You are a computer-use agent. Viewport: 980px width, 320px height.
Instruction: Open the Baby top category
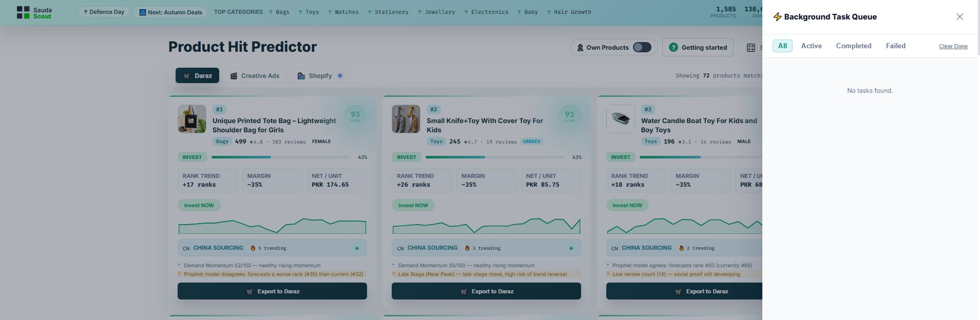coord(527,12)
